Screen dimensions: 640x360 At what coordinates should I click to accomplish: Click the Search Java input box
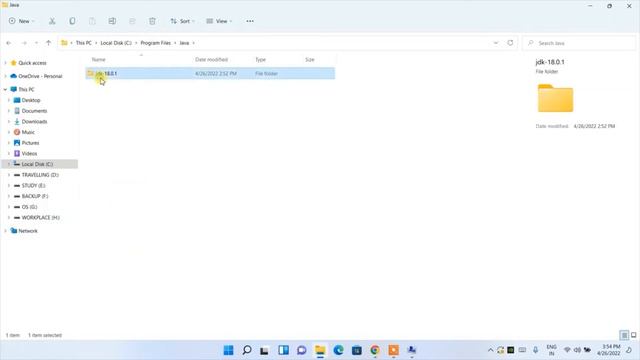579,43
